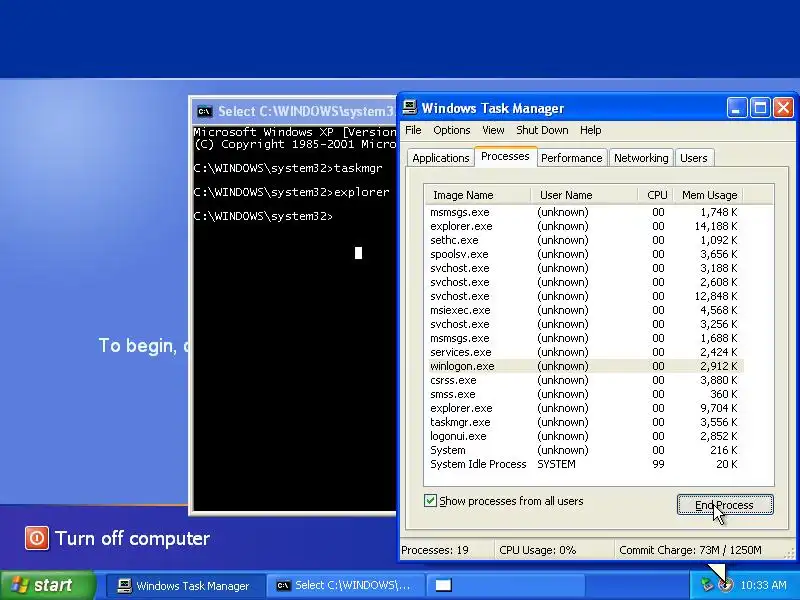This screenshot has height=600, width=800.
Task: Click the red Turn off computer icon
Action: click(37, 538)
